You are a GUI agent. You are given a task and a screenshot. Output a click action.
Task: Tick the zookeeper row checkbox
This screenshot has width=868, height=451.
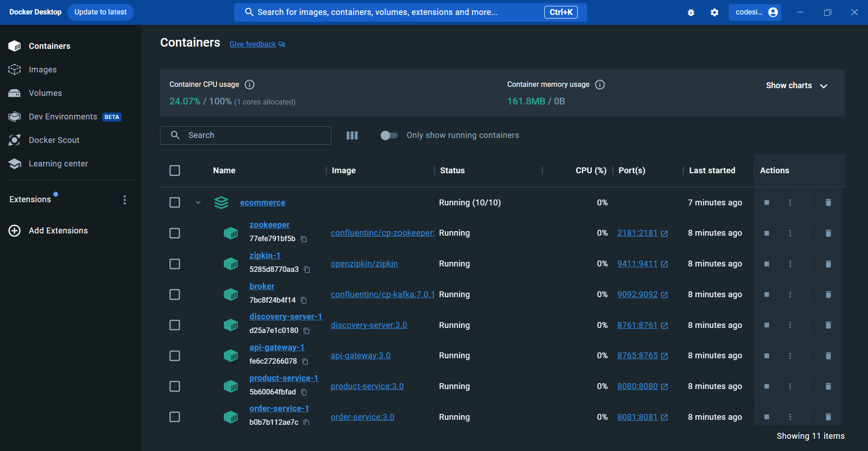tap(175, 233)
